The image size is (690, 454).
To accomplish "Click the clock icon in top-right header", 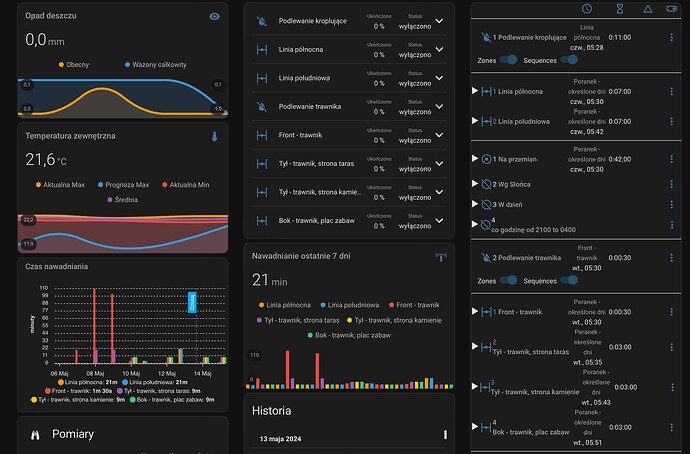I will [587, 8].
